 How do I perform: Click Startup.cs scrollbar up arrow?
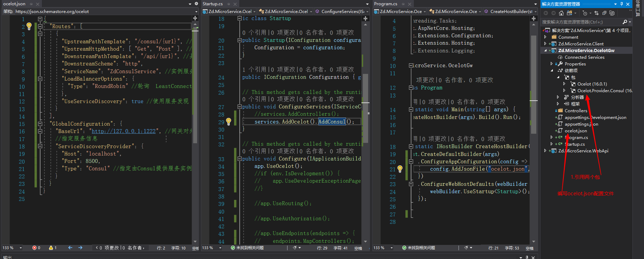coord(366,25)
